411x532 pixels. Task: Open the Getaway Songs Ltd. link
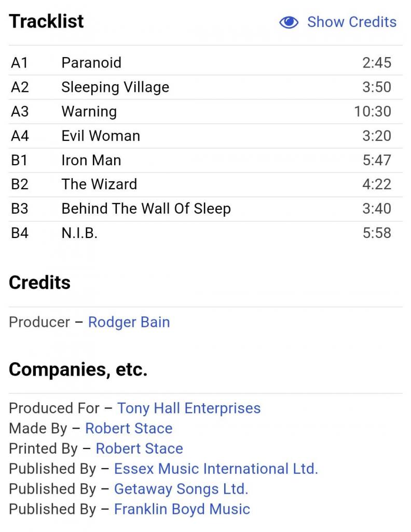[181, 489]
